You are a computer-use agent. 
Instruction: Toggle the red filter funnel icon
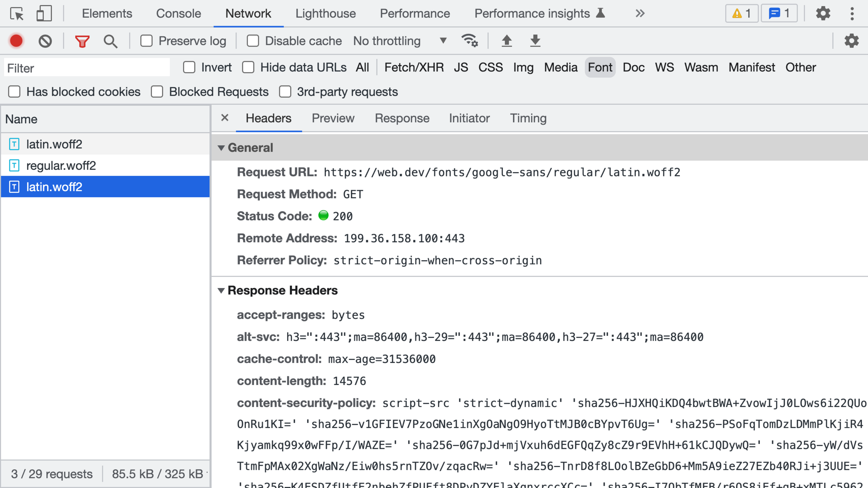point(82,41)
